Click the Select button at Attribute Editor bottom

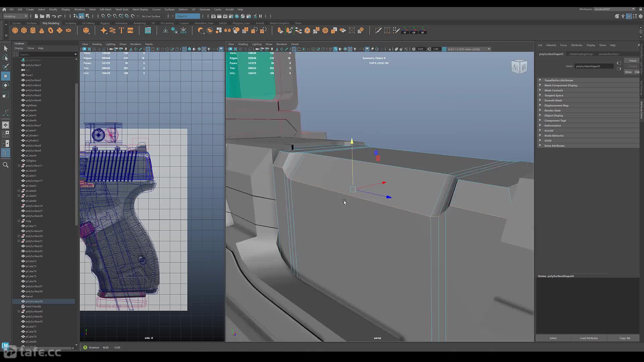pyautogui.click(x=553, y=338)
